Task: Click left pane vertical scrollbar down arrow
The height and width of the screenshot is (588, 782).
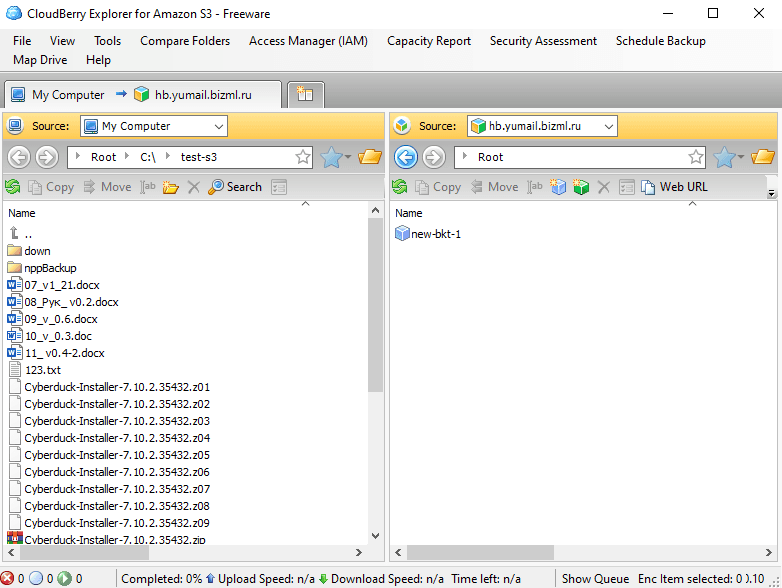Action: tap(376, 536)
